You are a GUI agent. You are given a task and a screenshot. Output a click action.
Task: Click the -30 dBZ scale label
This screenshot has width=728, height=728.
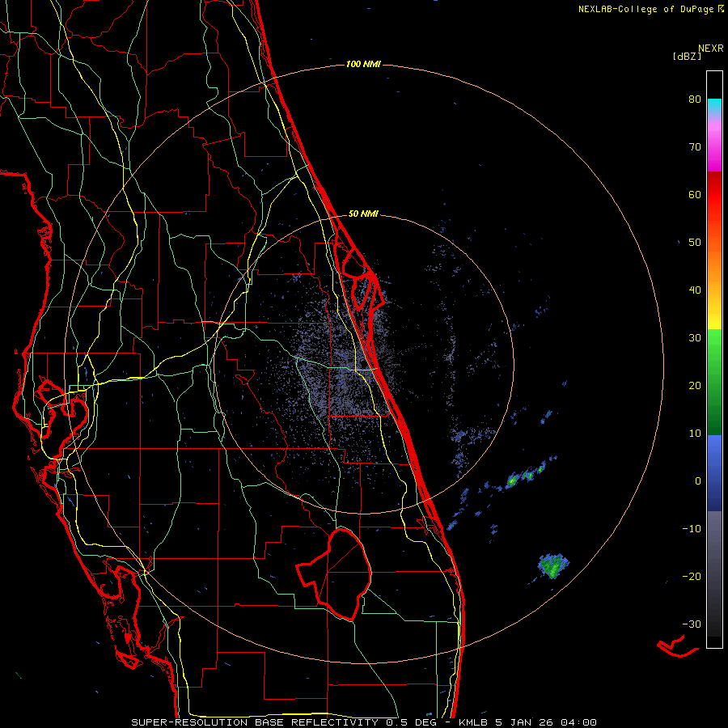(692, 624)
